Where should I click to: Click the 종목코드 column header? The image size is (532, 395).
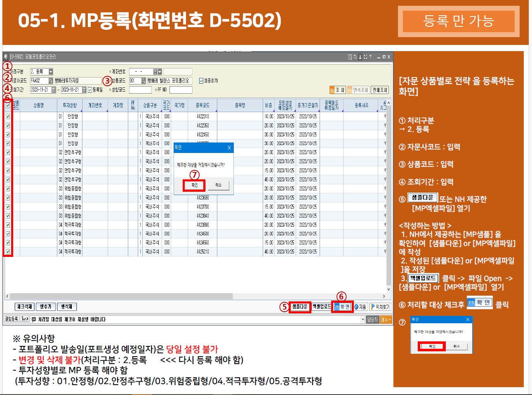click(x=202, y=106)
